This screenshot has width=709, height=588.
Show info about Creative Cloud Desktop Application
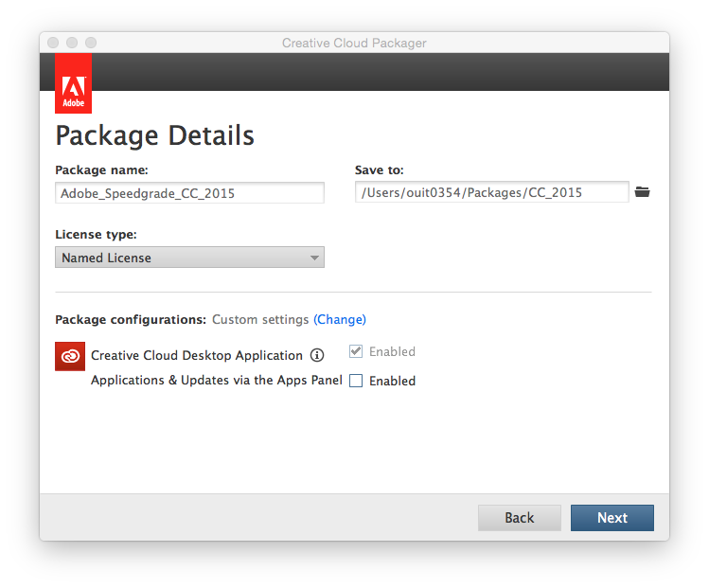(x=317, y=356)
